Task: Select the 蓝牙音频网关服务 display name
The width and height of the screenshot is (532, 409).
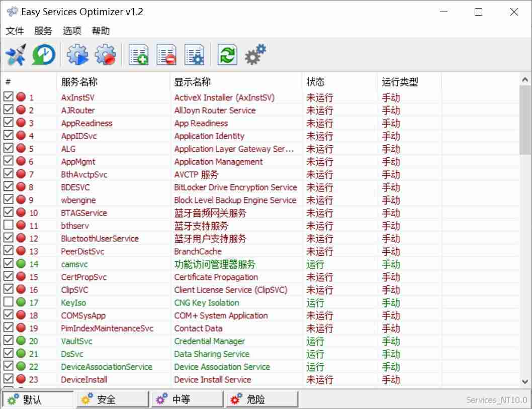Action: [210, 213]
